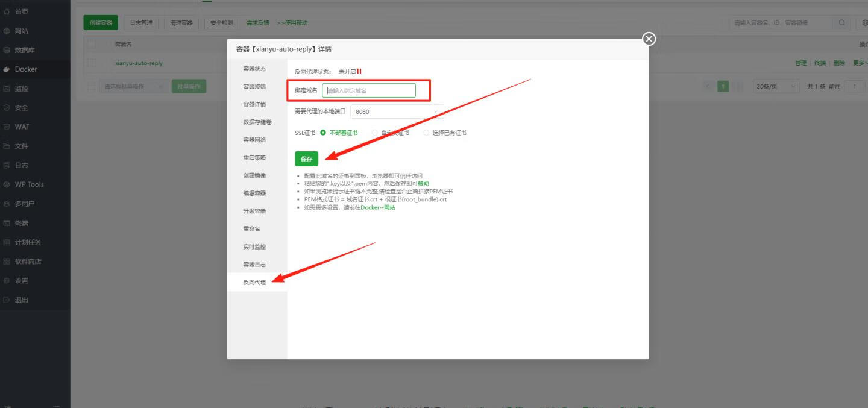Viewport: 868px width, 408px height.
Task: Click the green 保存 button
Action: [x=306, y=159]
